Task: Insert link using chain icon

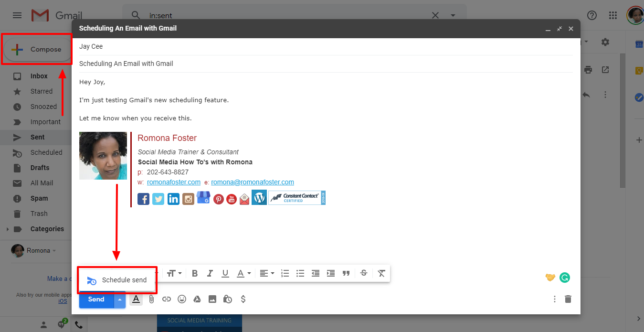Action: click(167, 299)
